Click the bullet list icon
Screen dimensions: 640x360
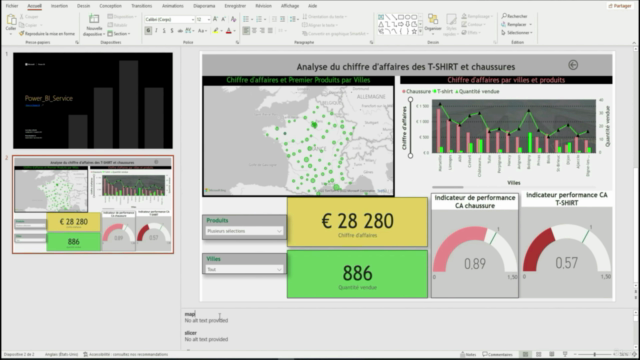coord(246,19)
